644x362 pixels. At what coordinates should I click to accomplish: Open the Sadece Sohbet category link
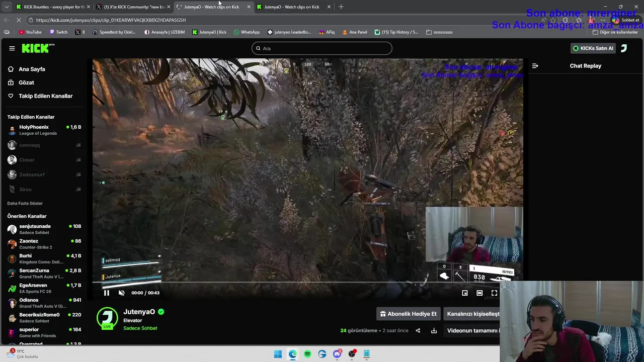(x=140, y=328)
